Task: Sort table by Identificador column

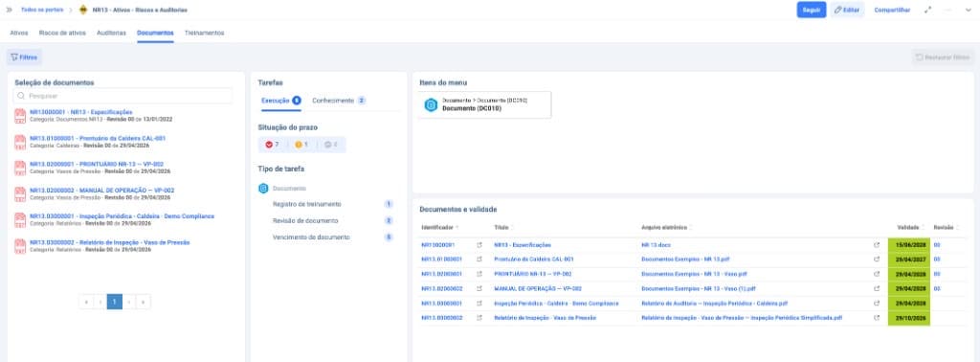Action: pos(439,227)
